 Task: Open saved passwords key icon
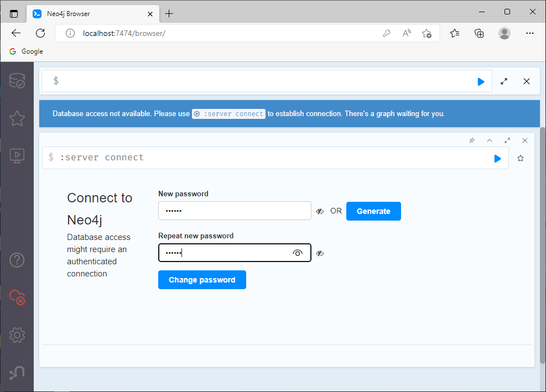pyautogui.click(x=387, y=33)
